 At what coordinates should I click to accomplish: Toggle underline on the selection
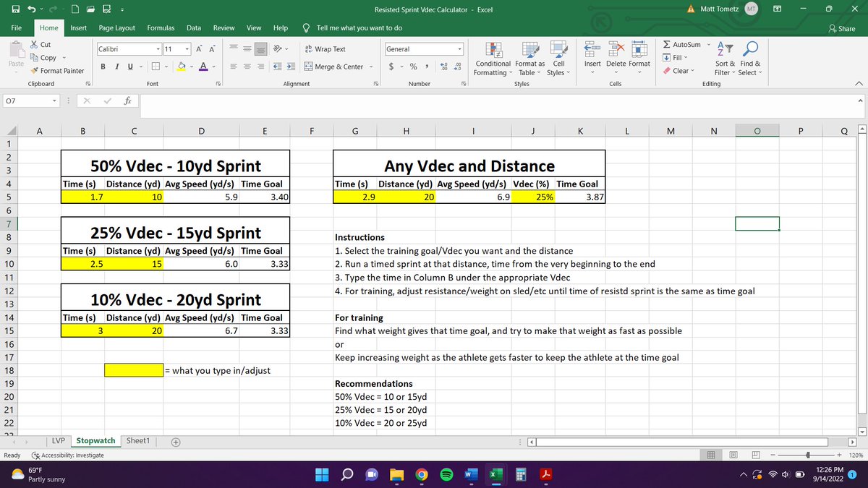coord(130,66)
